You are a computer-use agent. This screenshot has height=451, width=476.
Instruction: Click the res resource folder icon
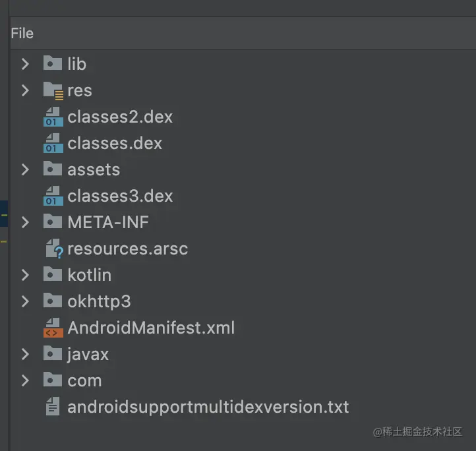[53, 91]
